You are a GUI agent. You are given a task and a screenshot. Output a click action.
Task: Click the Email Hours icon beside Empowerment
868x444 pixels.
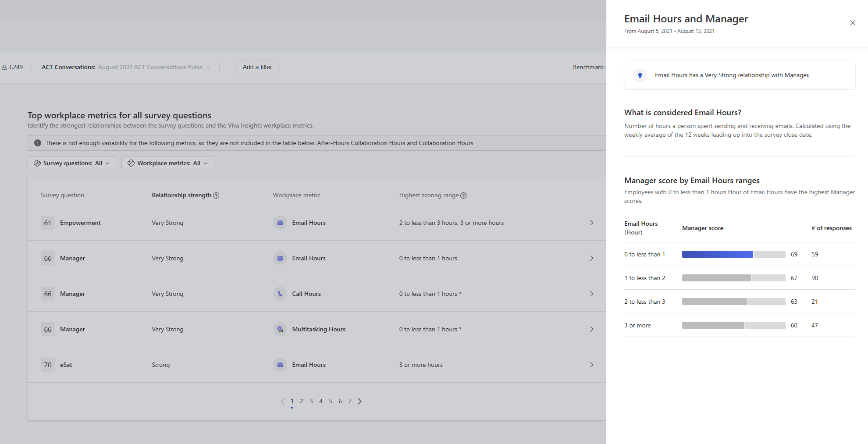[280, 223]
